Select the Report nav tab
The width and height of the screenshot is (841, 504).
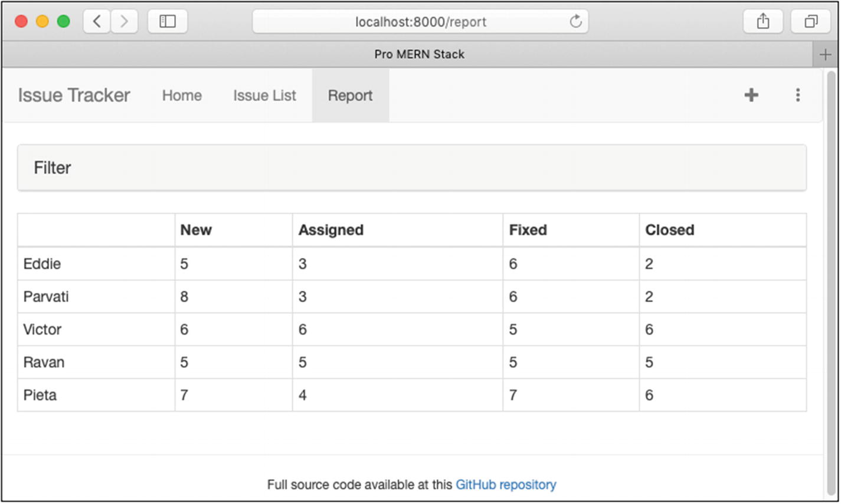350,96
